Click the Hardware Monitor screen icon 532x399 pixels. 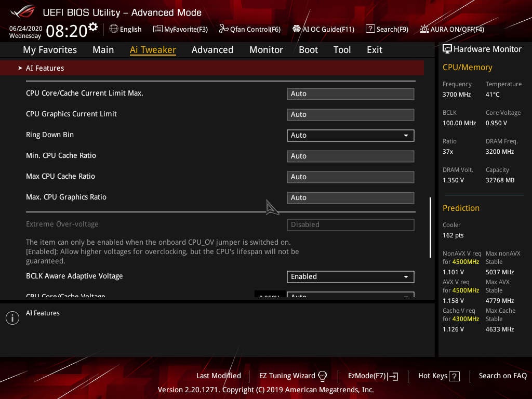pyautogui.click(x=447, y=49)
